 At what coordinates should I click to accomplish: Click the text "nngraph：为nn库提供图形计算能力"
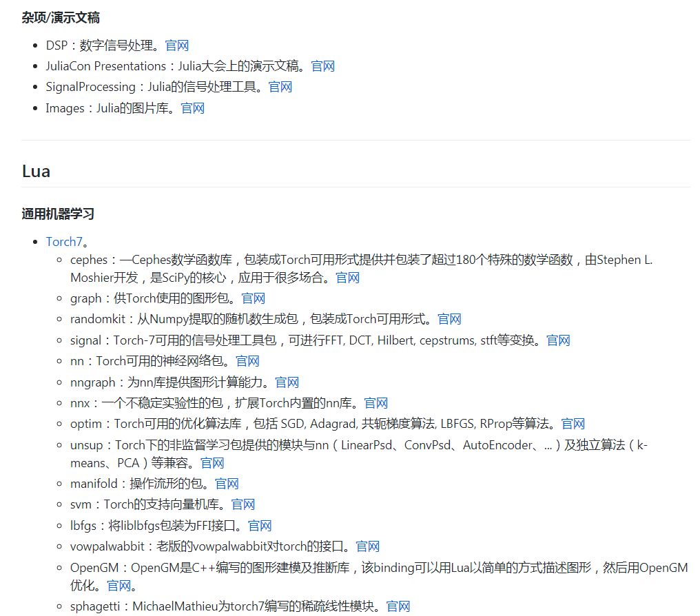point(167,382)
